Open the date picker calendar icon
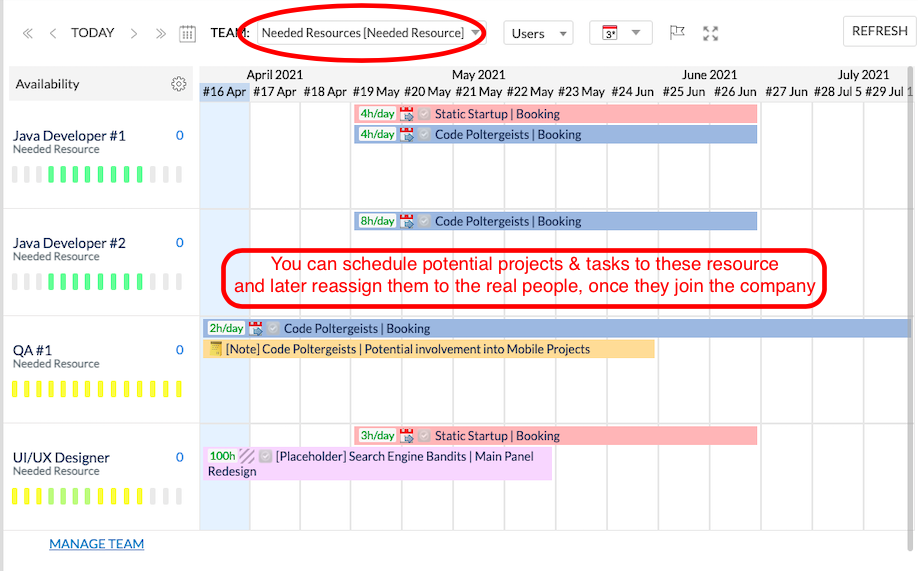Image resolution: width=918 pixels, height=571 pixels. tap(187, 33)
